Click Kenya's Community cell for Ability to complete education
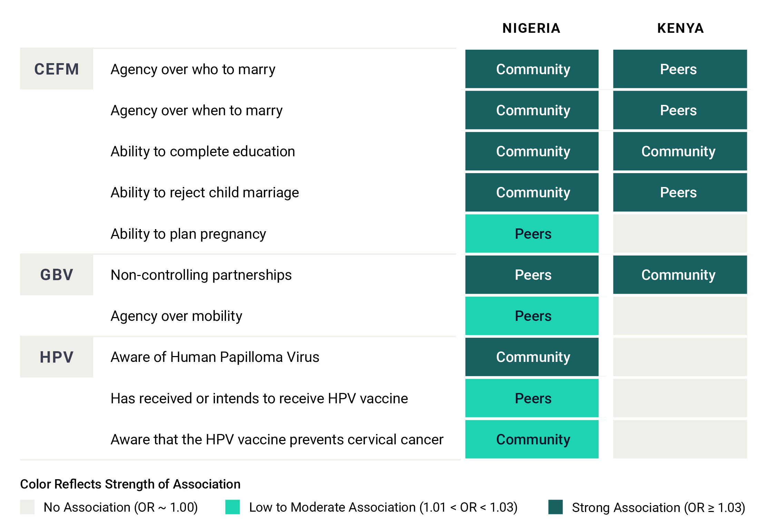769x532 pixels. (680, 151)
